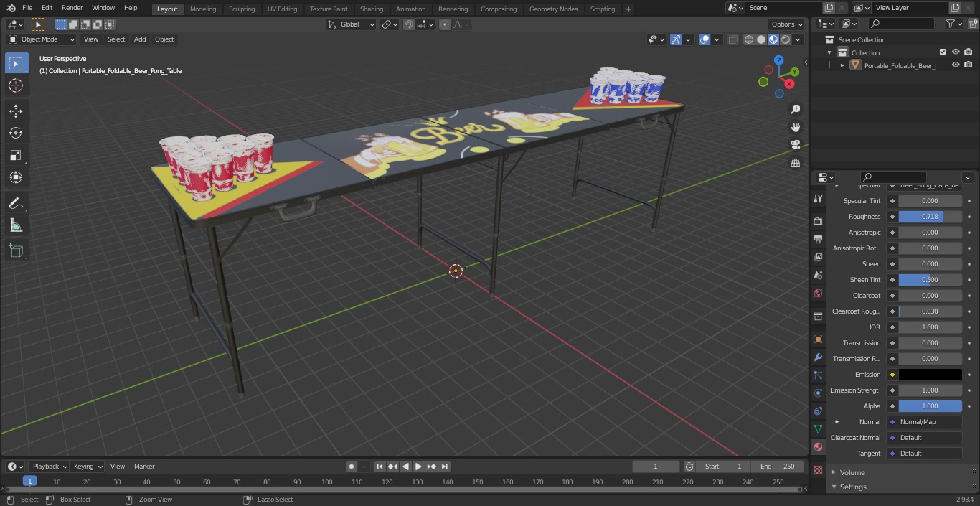Open the timeline Marker menu
Screen dimensions: 980x506
144,467
